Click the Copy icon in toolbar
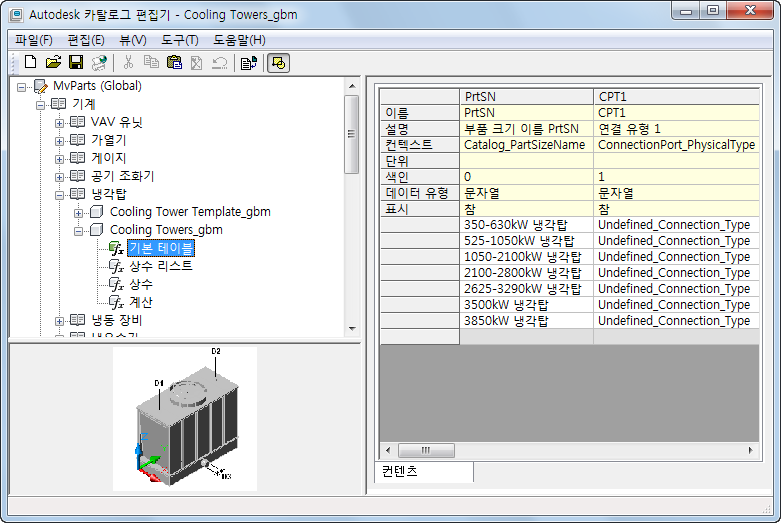This screenshot has width=781, height=523. point(151,62)
